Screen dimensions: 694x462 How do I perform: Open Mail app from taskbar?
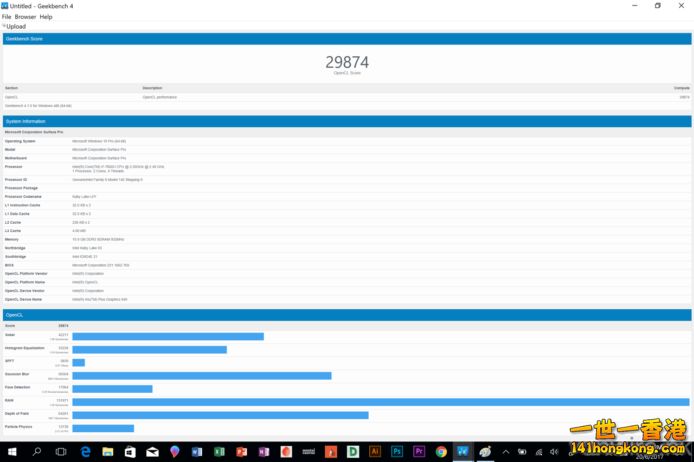pos(152,451)
